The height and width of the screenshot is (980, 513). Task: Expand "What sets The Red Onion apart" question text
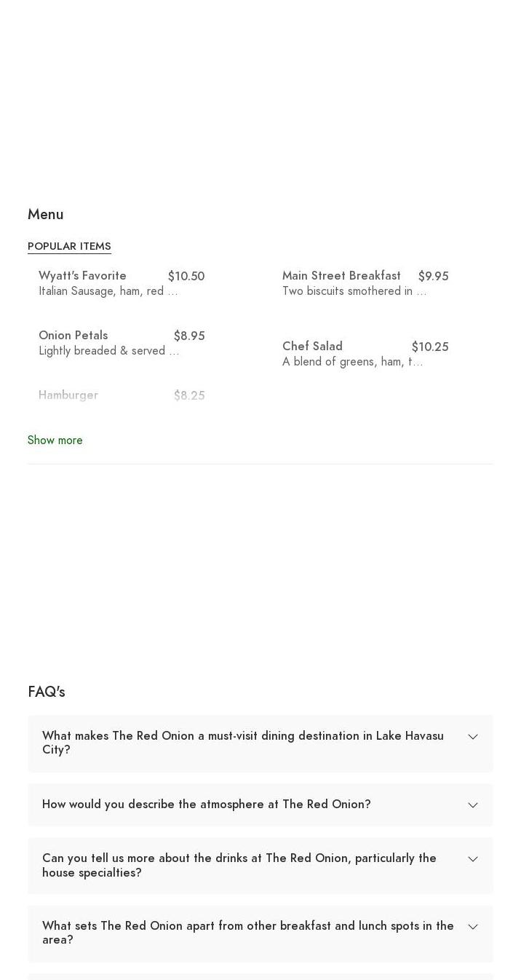[247, 933]
